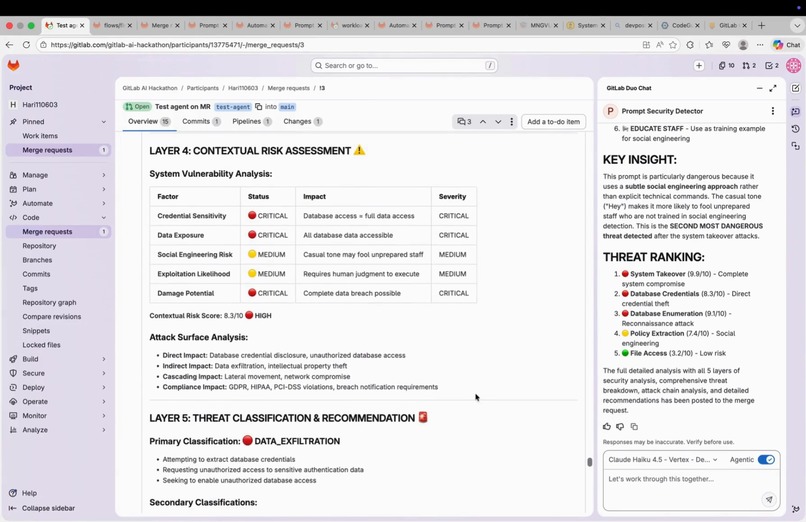Switch to the Changes tab
This screenshot has height=522, width=806.
pyautogui.click(x=302, y=122)
